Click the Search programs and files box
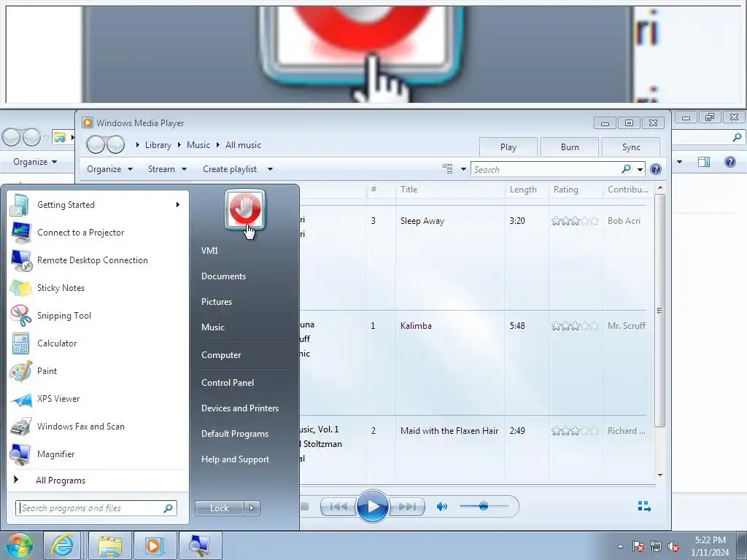This screenshot has width=747, height=560. pos(96,508)
